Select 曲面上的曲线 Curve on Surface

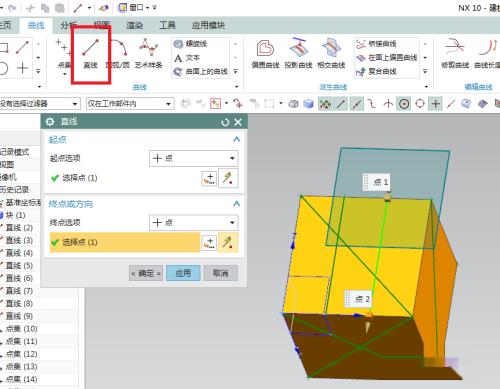coord(201,71)
